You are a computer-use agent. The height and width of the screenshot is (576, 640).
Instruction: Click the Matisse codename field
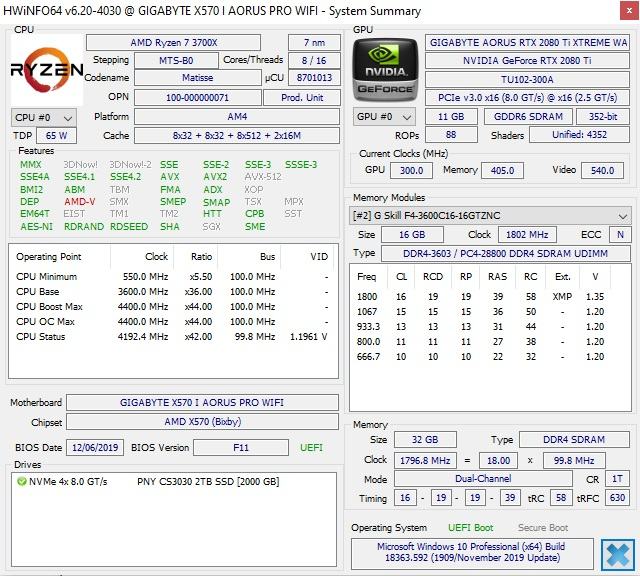coord(198,78)
